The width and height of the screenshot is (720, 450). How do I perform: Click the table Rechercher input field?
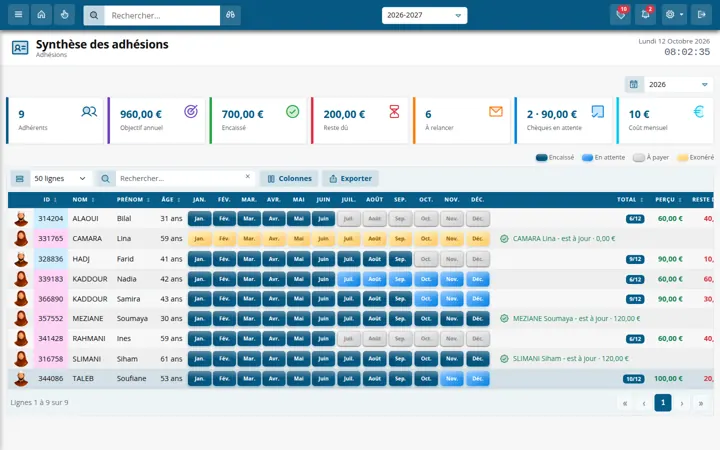click(180, 179)
